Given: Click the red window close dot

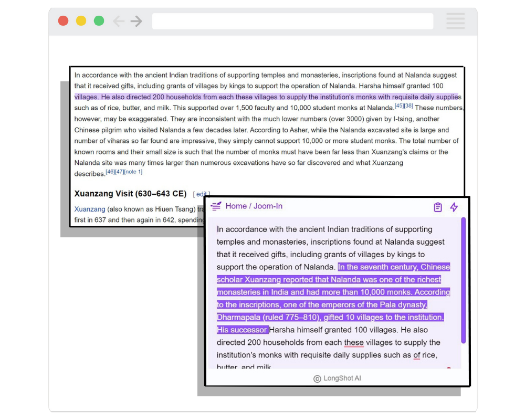Looking at the screenshot, I should click(x=64, y=21).
